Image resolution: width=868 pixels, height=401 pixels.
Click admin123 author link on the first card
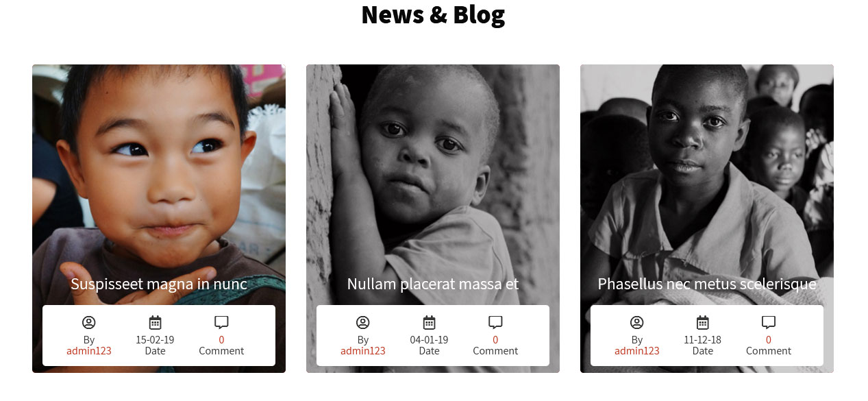pyautogui.click(x=89, y=351)
